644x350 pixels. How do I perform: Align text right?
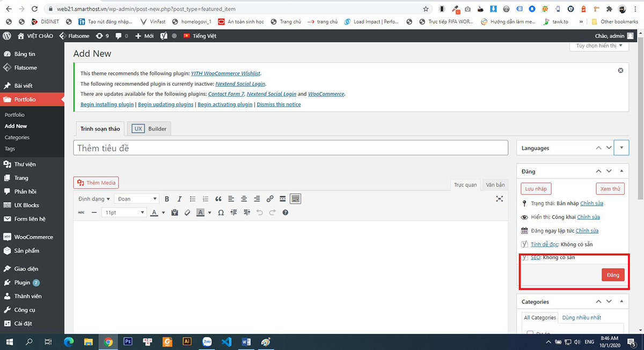(257, 199)
